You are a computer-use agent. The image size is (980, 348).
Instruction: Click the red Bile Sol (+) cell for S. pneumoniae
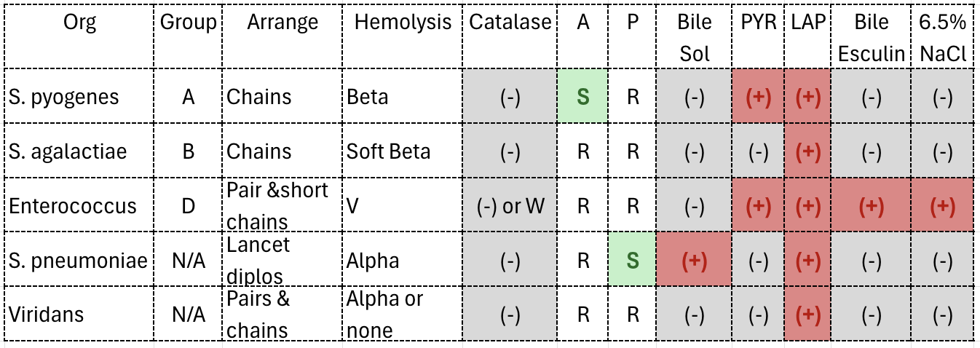tap(693, 260)
